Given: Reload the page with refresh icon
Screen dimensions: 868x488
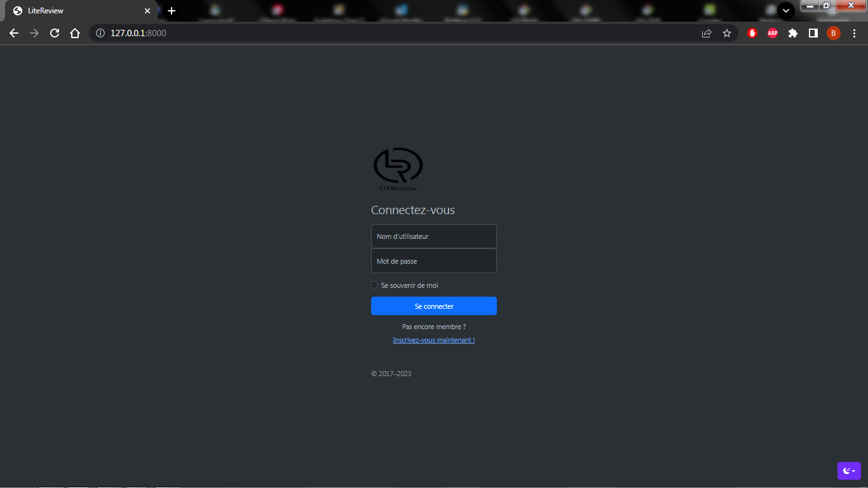Looking at the screenshot, I should pos(55,33).
